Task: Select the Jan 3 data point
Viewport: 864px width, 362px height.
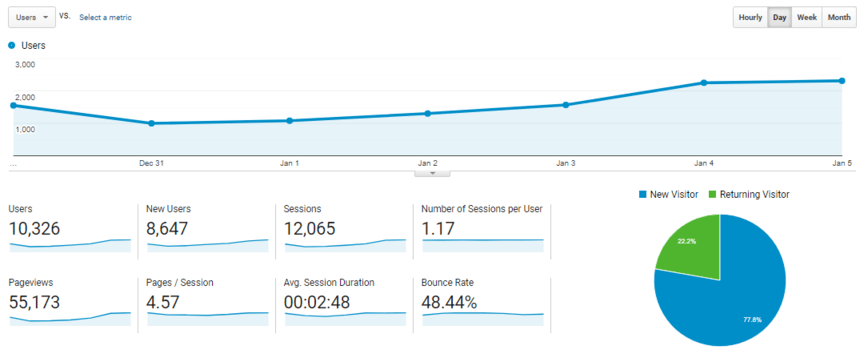Action: [565, 105]
